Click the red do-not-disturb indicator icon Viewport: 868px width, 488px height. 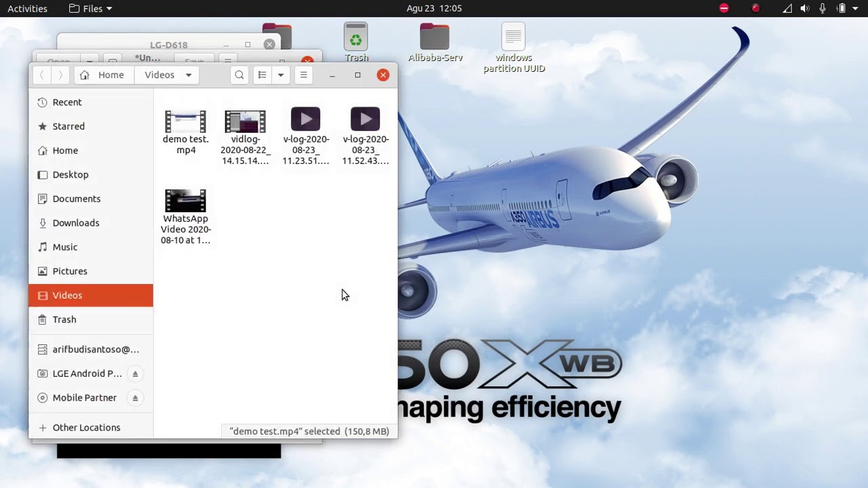(x=724, y=8)
